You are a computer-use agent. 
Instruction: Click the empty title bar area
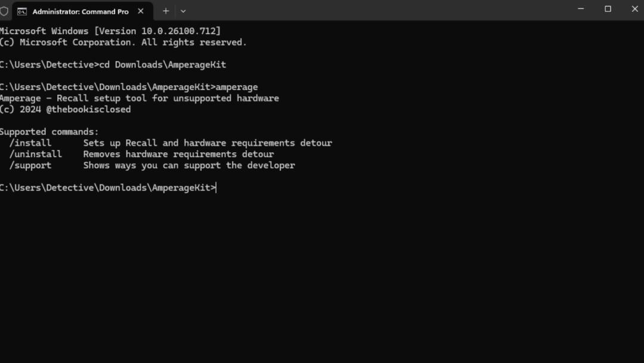coord(382,10)
